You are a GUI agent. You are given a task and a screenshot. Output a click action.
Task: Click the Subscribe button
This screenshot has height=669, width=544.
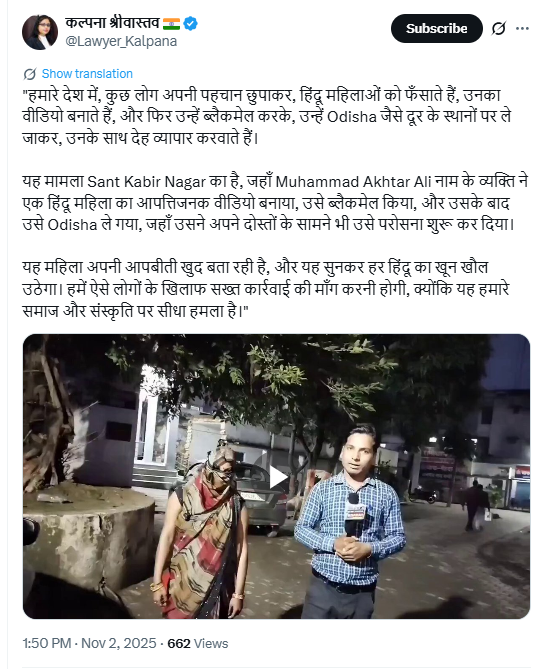click(436, 29)
